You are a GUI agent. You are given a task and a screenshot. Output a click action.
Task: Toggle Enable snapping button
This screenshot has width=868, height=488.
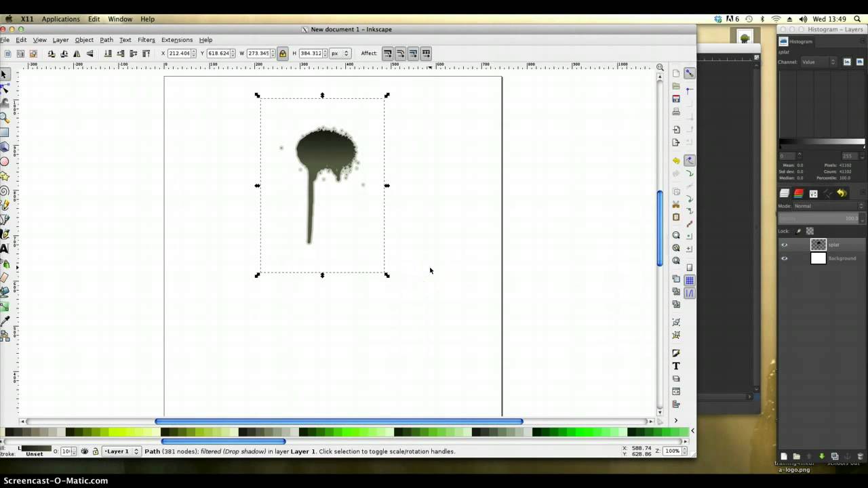point(690,73)
